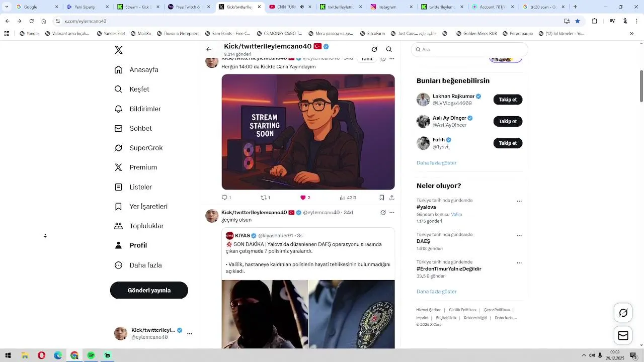This screenshot has width=644, height=362.
Task: Open Gizlilik Politikası footer link
Action: 462,310
